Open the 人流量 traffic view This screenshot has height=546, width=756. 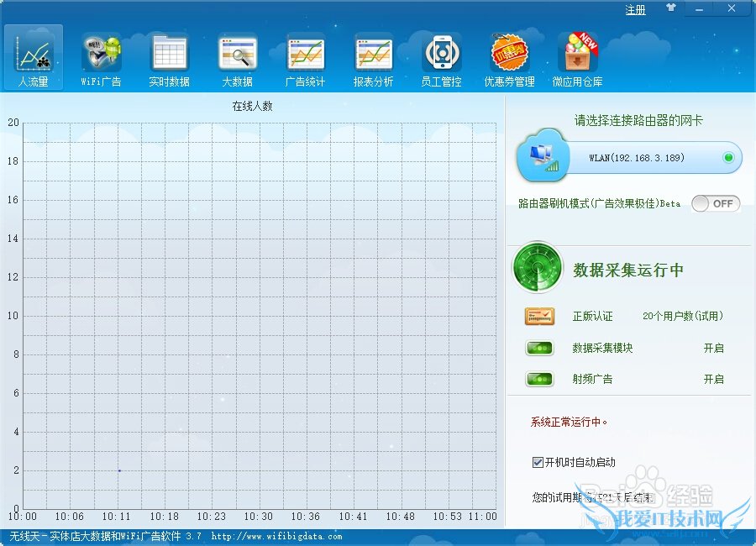[x=34, y=59]
